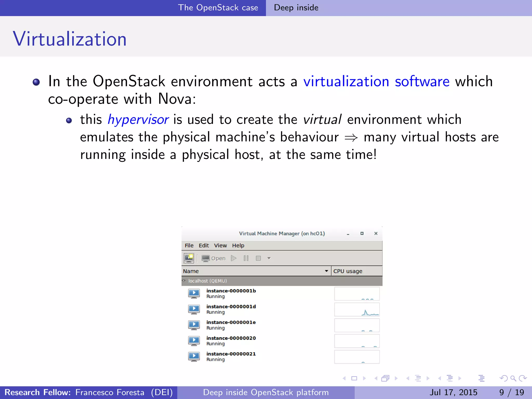This screenshot has width=532, height=399.
Task: Collapse the localhost (QEMU) connection
Action: [184, 281]
